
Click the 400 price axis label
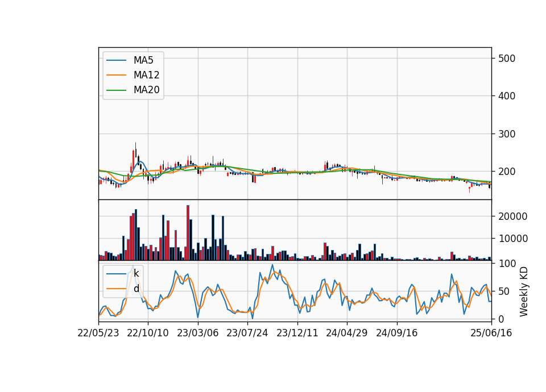click(x=507, y=96)
